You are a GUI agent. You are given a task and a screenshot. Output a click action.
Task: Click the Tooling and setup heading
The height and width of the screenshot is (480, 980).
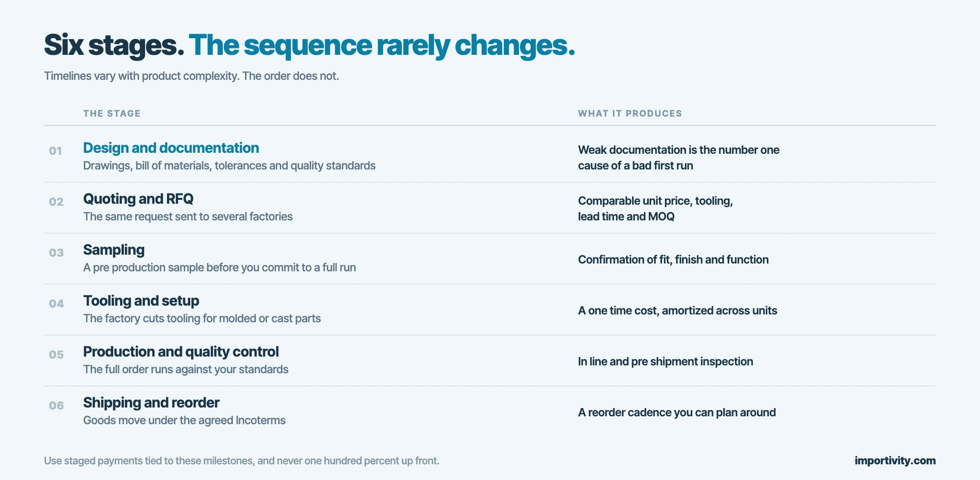coord(141,301)
